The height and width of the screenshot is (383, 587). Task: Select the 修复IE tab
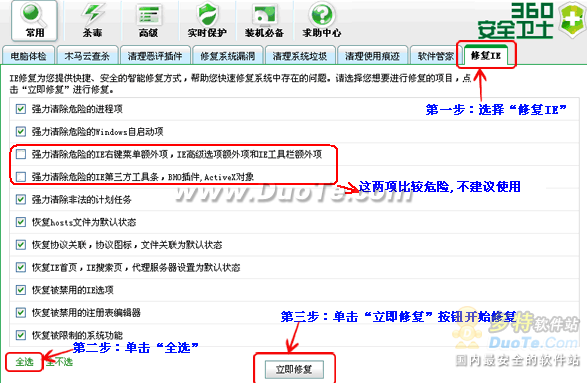486,55
